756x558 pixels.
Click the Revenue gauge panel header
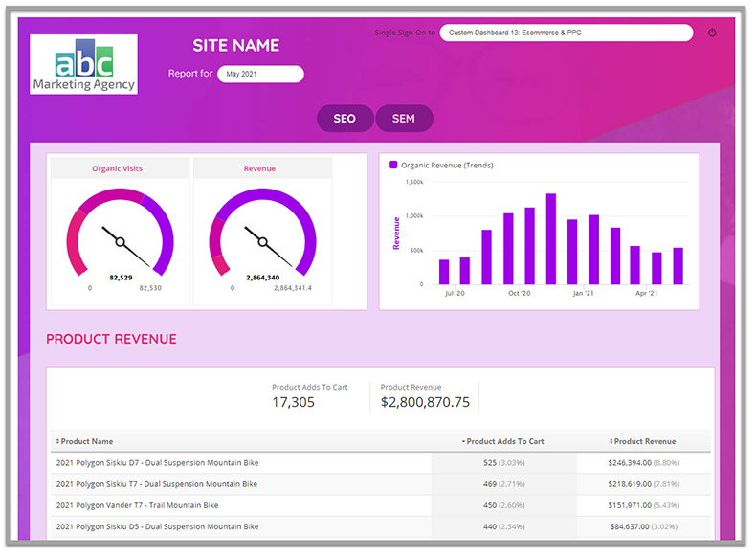click(259, 168)
